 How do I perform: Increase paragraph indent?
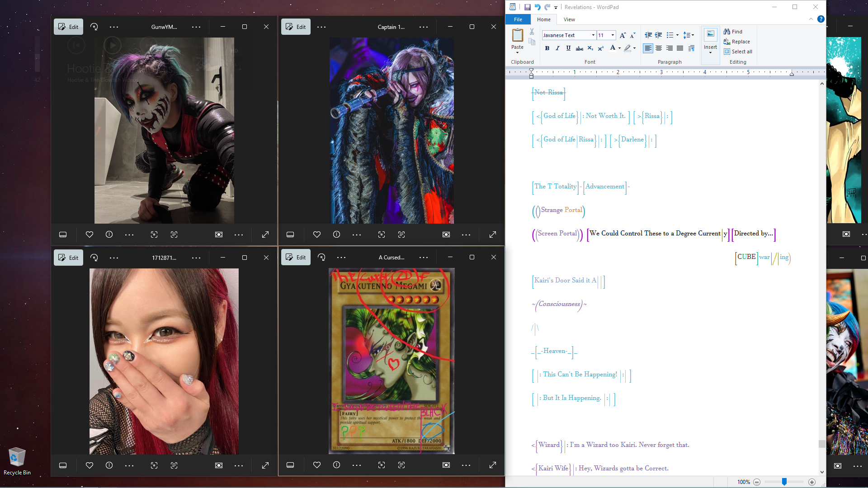point(659,35)
